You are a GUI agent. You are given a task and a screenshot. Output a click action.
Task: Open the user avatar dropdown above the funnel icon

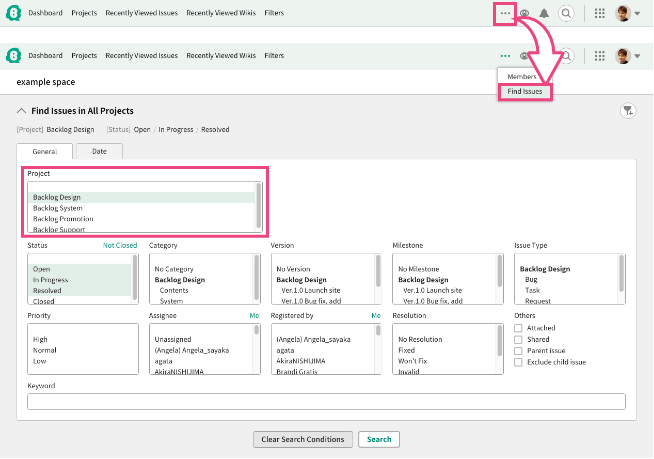[x=627, y=55]
